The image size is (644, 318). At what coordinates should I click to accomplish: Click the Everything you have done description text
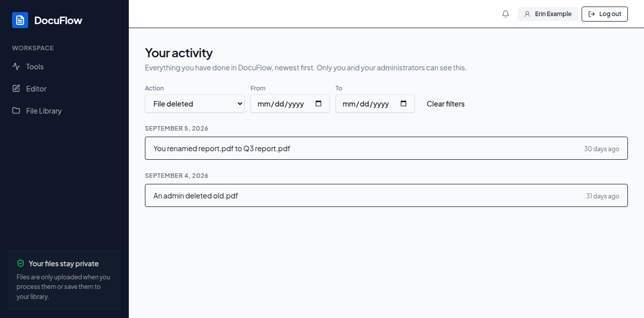tap(306, 67)
